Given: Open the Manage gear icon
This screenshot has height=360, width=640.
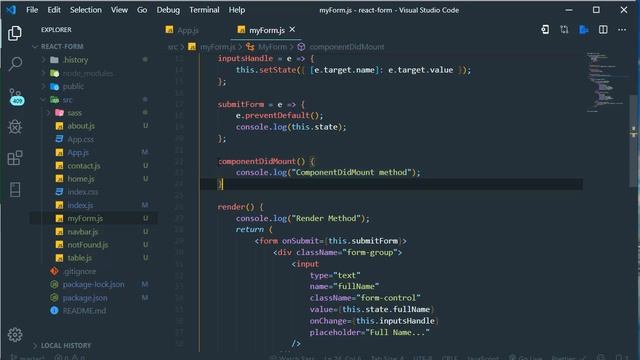Looking at the screenshot, I should coord(15,335).
